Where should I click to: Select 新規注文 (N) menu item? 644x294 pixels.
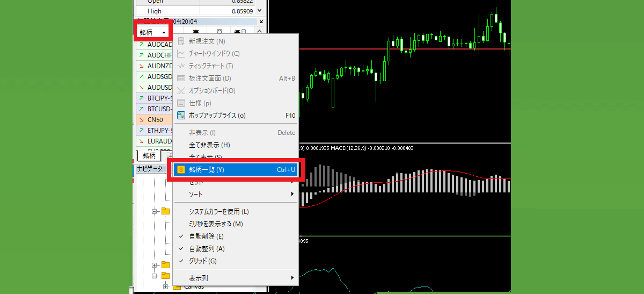point(235,41)
